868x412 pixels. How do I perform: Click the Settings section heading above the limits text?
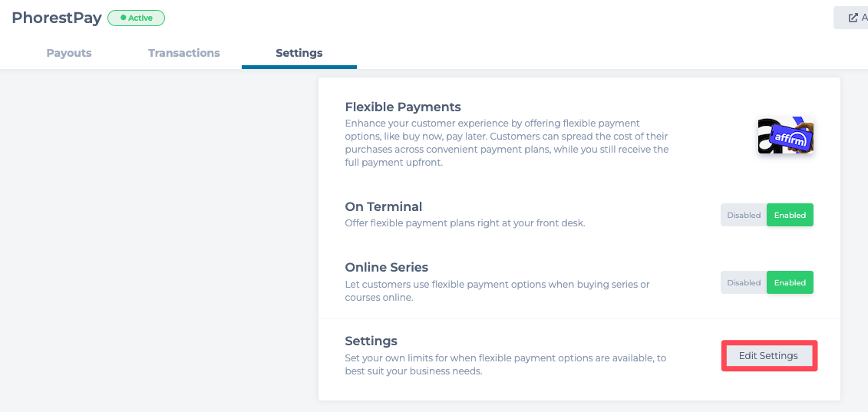pyautogui.click(x=371, y=341)
